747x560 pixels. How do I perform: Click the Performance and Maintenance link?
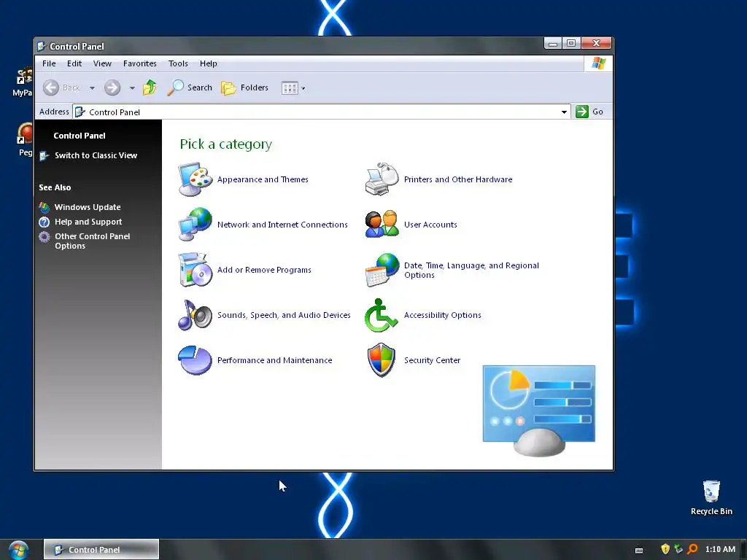pyautogui.click(x=275, y=360)
